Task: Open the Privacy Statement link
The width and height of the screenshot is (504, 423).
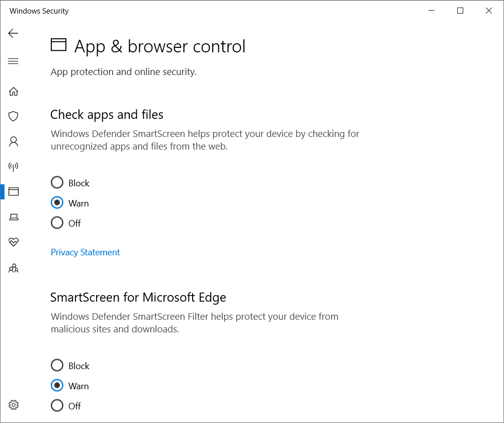Action: 85,252
